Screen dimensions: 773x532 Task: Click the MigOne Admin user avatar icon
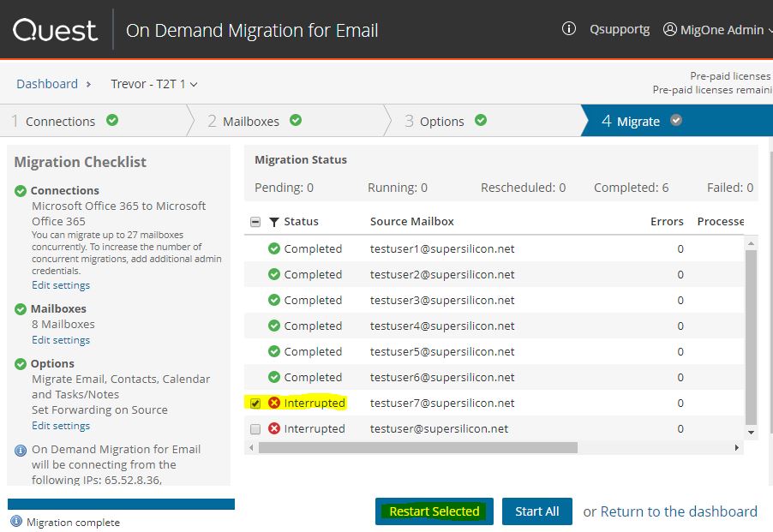tap(669, 29)
